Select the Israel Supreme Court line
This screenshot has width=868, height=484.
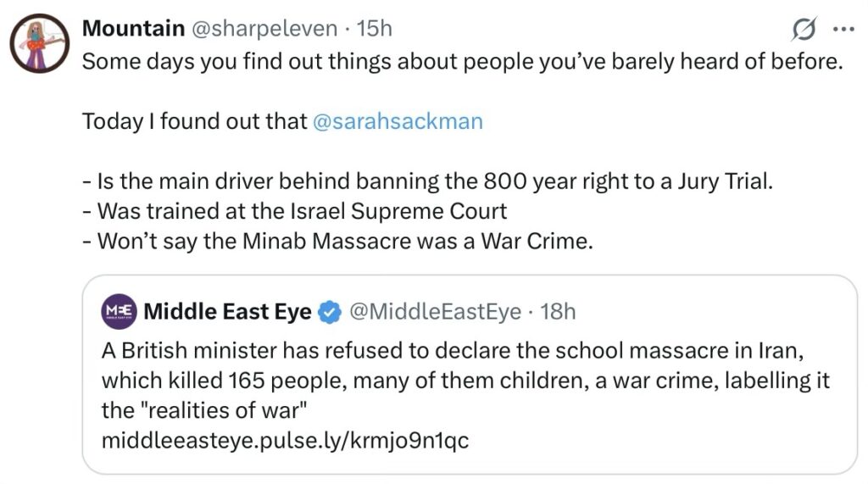(295, 211)
